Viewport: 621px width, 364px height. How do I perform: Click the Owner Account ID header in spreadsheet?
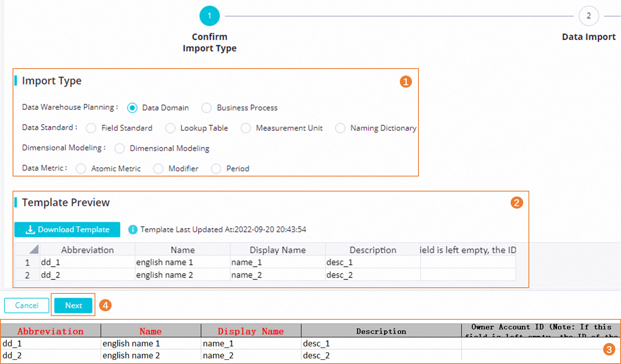[541, 331]
